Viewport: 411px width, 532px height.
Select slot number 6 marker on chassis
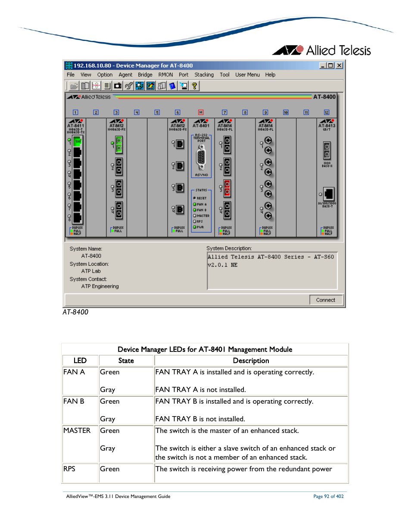pos(177,112)
